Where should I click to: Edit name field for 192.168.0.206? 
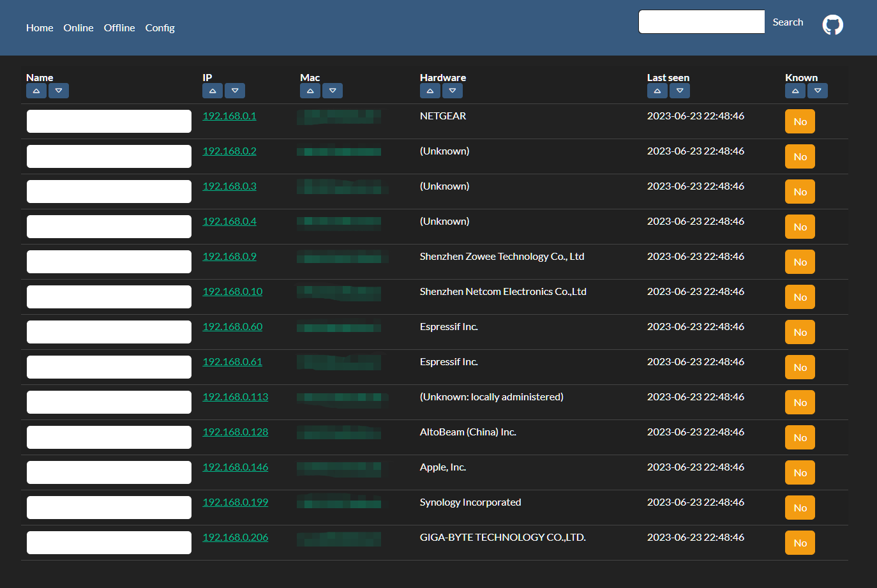(x=109, y=543)
